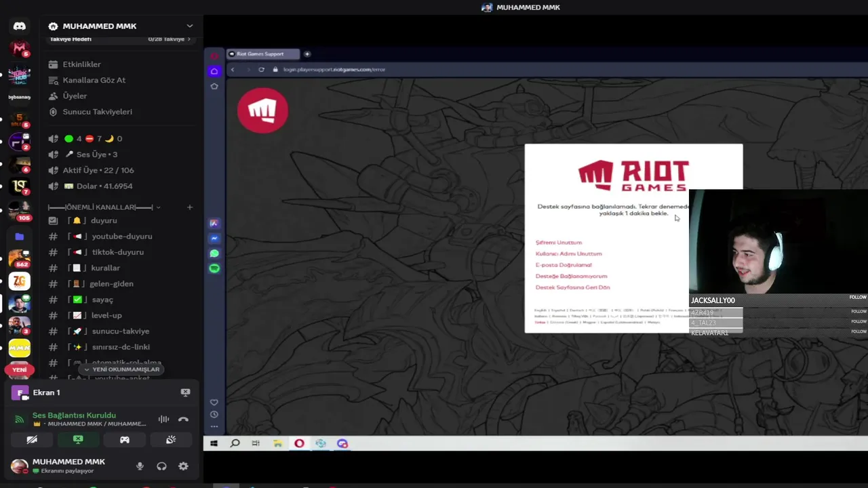
Task: Open the Takviye Hedefi boost goal bar
Action: 121,39
